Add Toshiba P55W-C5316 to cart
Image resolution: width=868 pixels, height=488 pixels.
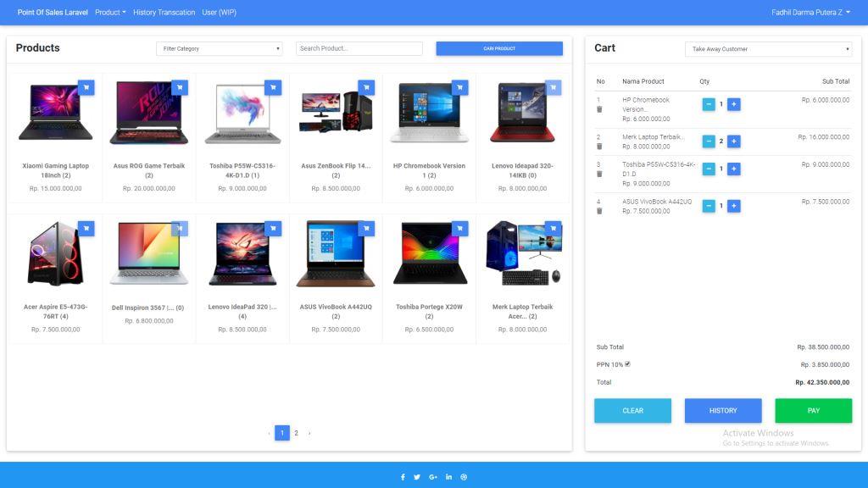273,87
